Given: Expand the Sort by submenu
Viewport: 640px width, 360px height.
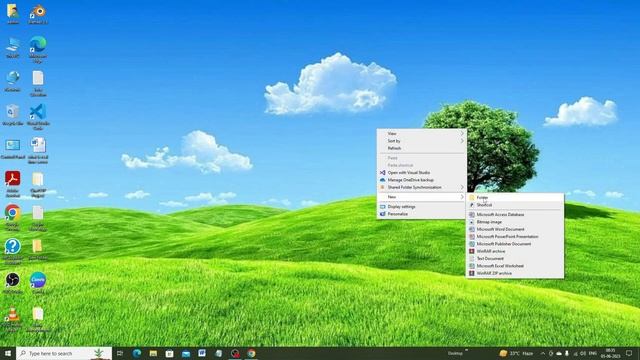Looking at the screenshot, I should (422, 141).
